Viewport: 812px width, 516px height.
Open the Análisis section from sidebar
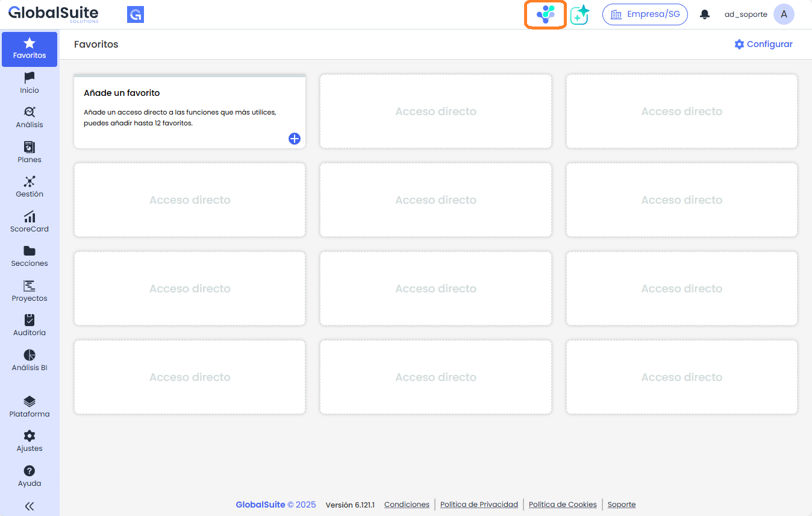(x=29, y=116)
